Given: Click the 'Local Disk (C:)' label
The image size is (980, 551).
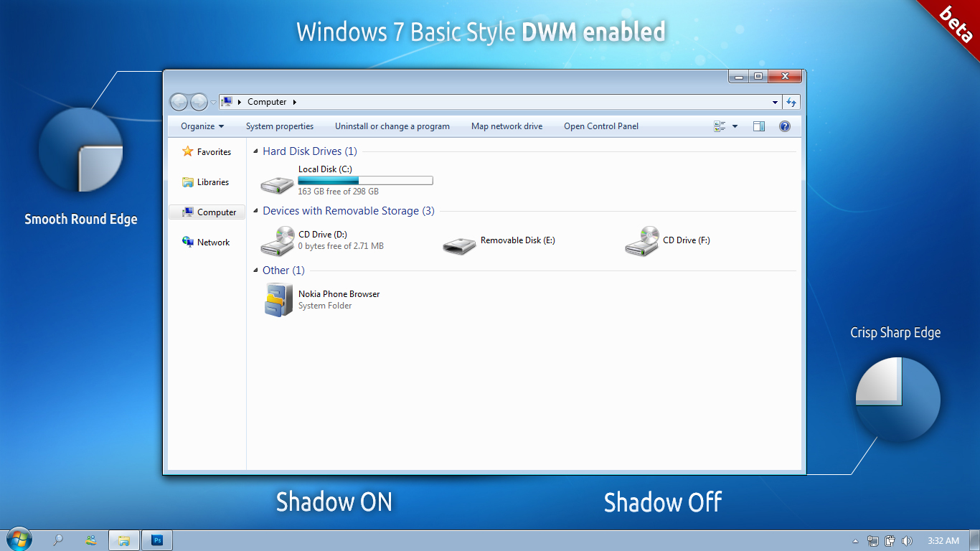Looking at the screenshot, I should click(x=325, y=169).
